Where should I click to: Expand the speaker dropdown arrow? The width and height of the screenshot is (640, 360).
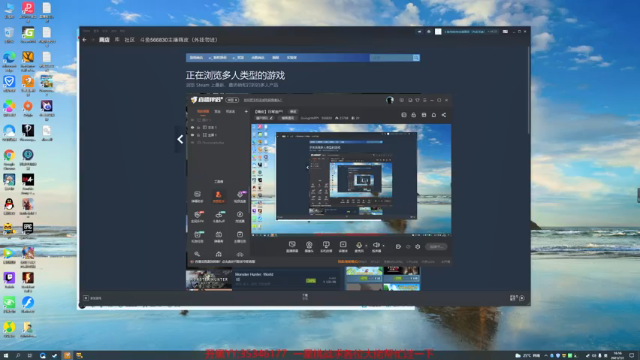click(383, 246)
